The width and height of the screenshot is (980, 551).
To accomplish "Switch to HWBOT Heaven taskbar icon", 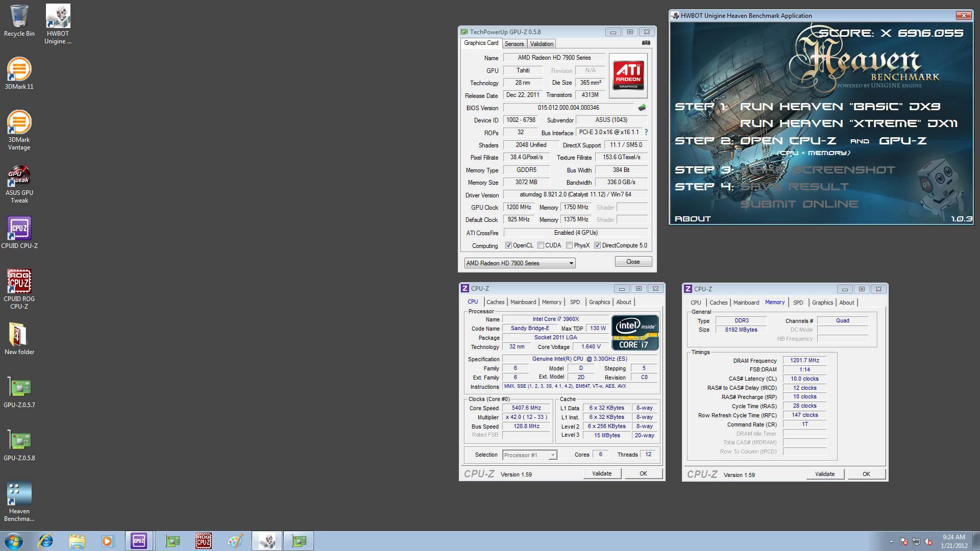I will click(x=267, y=541).
